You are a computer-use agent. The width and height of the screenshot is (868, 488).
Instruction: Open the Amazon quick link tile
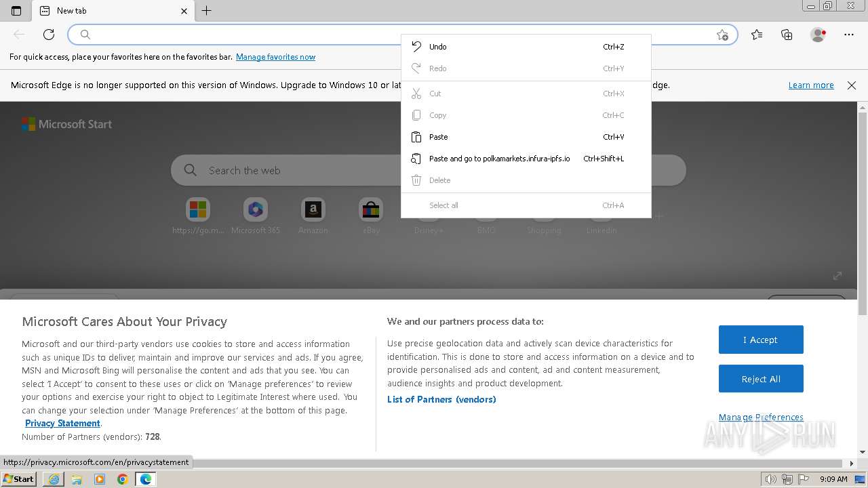click(313, 217)
